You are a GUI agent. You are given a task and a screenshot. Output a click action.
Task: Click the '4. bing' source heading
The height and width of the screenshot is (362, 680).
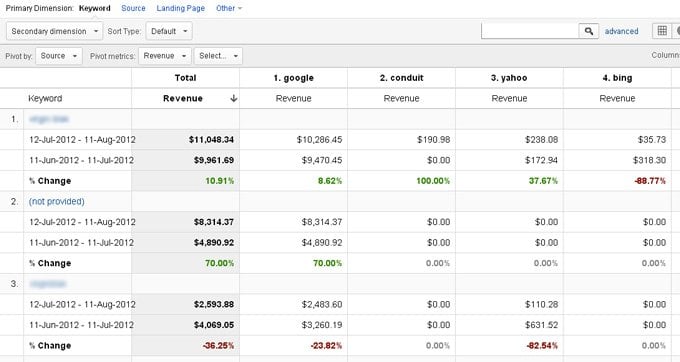pyautogui.click(x=617, y=78)
